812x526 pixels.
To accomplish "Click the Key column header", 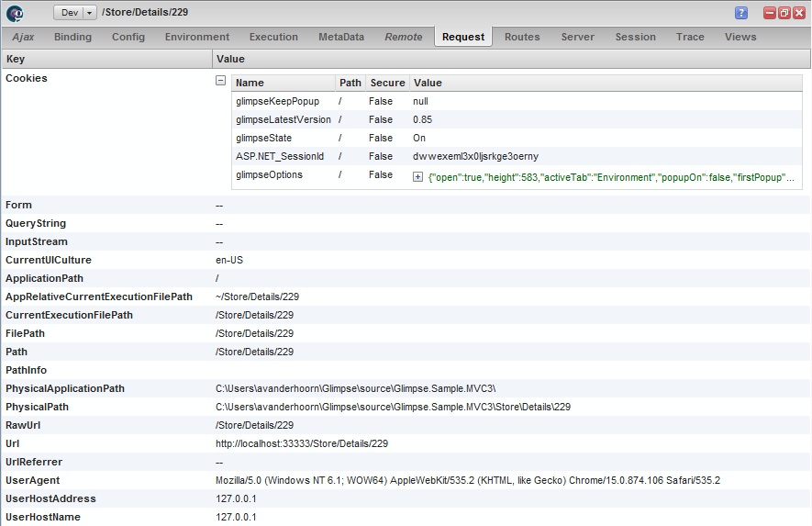I will [106, 59].
